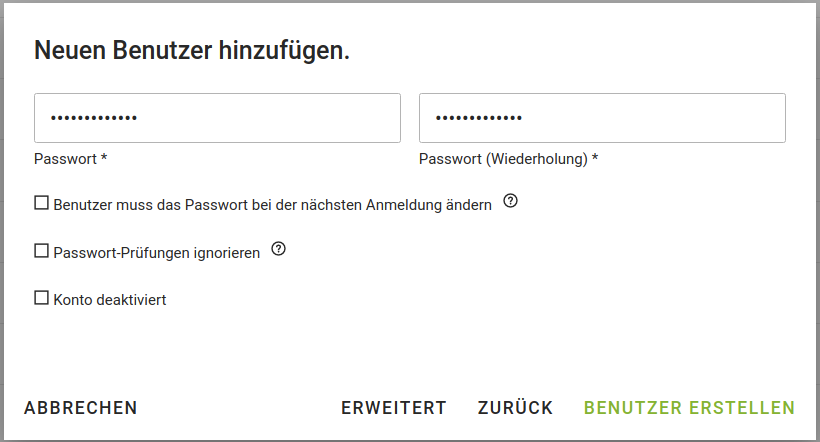
Task: Click label text 'Benutzer muss das Passwort bei der nächsten Anmeldung ändern'
Action: click(x=272, y=205)
